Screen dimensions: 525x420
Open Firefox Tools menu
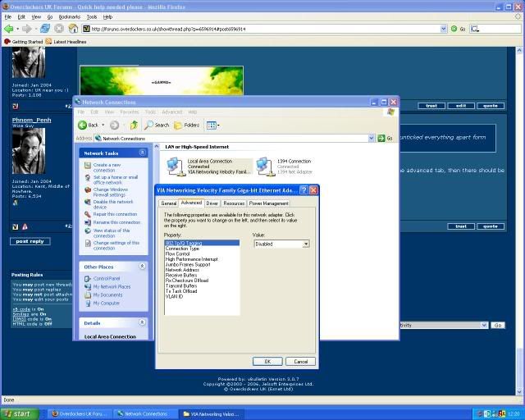[x=92, y=16]
